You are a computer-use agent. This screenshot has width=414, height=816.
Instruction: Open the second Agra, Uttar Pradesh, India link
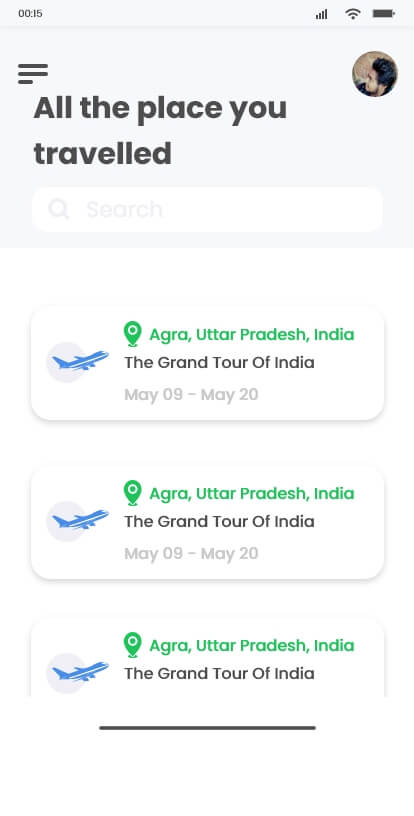point(252,493)
